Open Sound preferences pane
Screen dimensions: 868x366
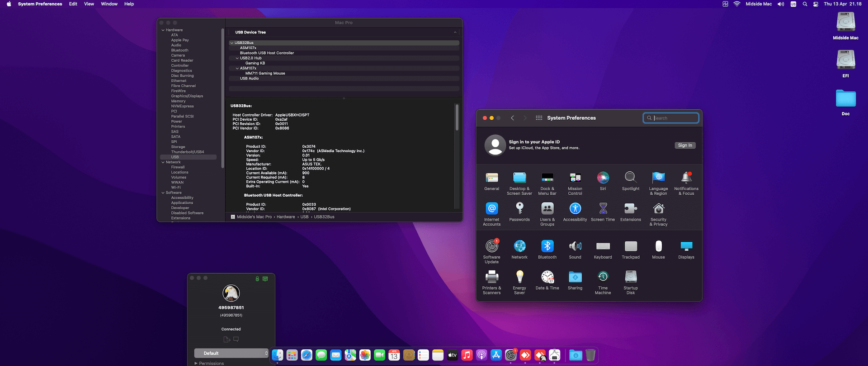pos(575,249)
